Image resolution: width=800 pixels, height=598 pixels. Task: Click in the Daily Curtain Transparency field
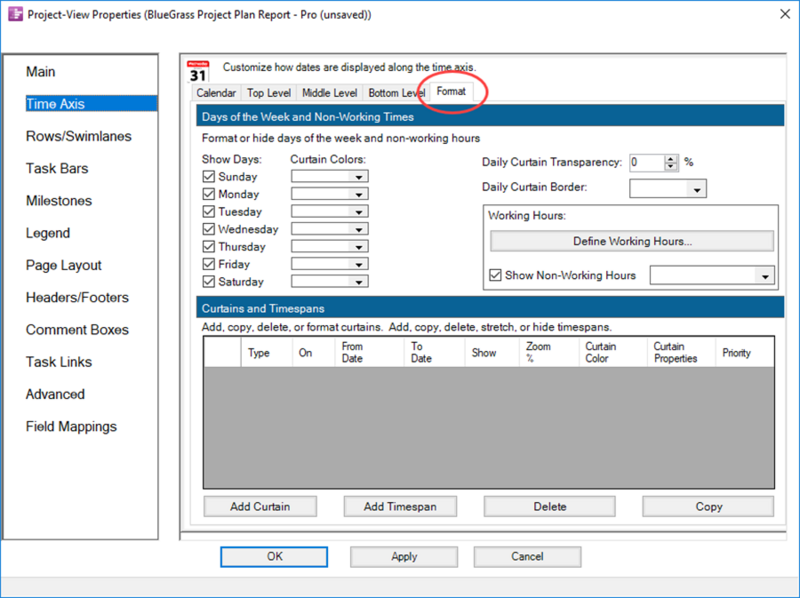(x=647, y=163)
